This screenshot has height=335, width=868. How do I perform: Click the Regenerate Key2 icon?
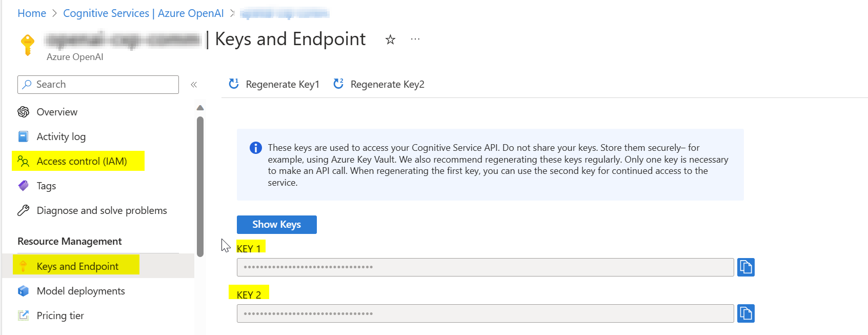pyautogui.click(x=338, y=84)
